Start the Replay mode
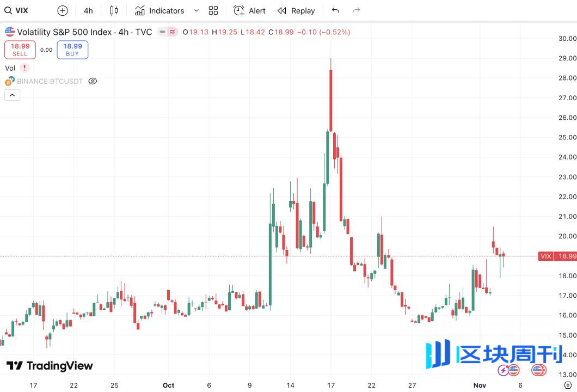577x392 pixels. [296, 10]
